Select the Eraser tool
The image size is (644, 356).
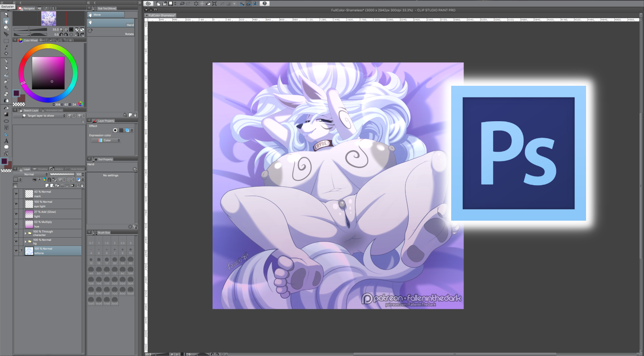point(6,94)
